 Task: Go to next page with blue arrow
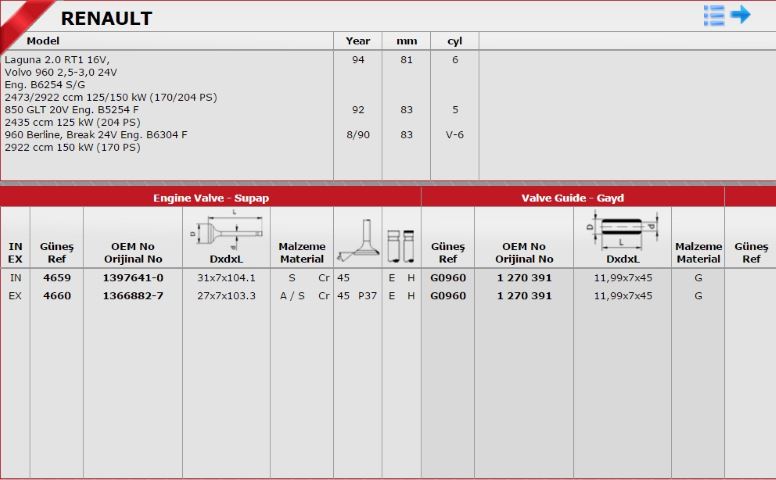[x=740, y=14]
